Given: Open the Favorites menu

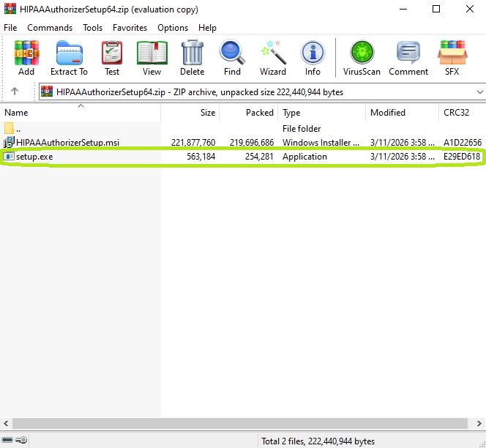Looking at the screenshot, I should point(130,28).
